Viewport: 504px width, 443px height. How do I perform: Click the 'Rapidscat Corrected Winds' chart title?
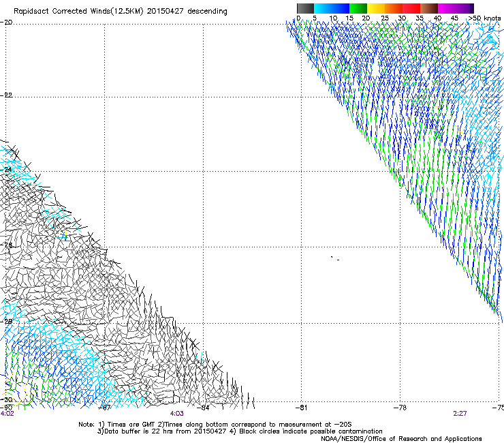point(121,12)
